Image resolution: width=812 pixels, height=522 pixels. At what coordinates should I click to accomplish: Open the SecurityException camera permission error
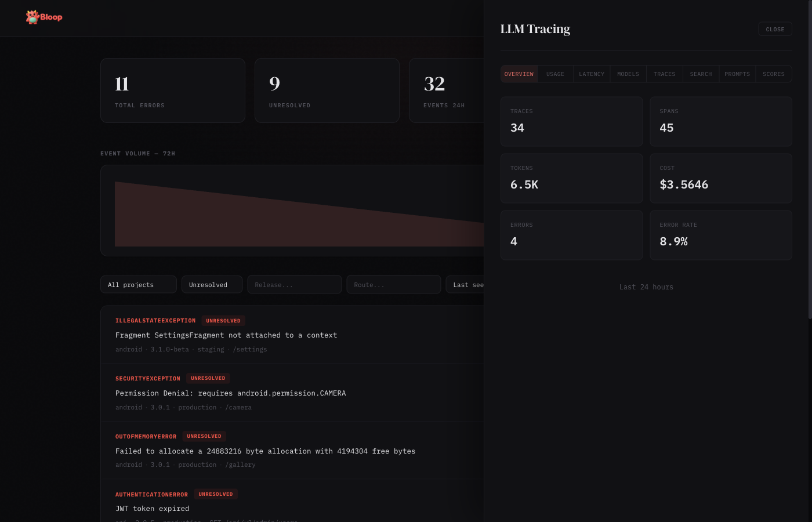(231, 393)
